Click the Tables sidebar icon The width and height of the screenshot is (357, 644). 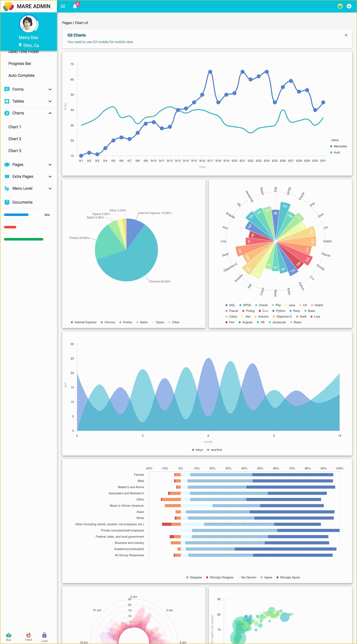tap(7, 101)
